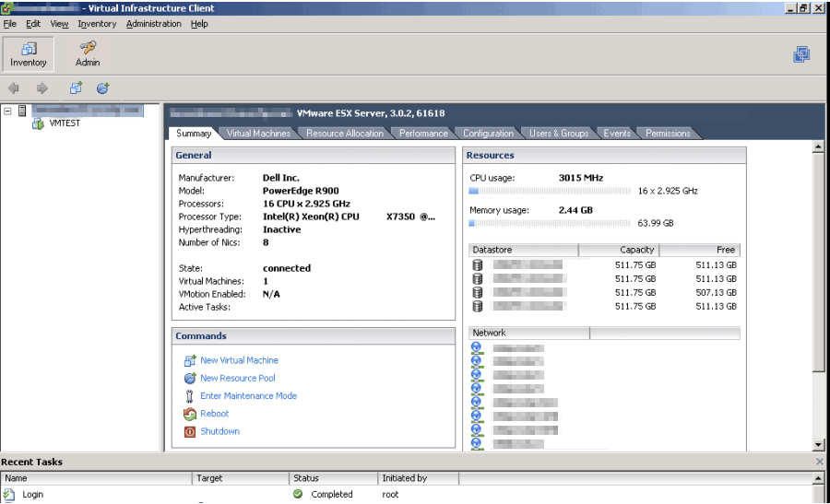Switch to the Virtual Machines tab

[x=258, y=134]
